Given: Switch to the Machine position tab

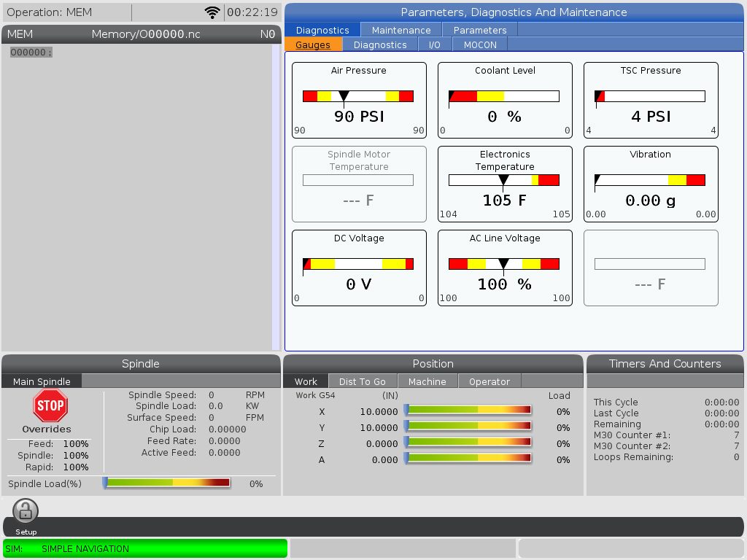Looking at the screenshot, I should (x=427, y=381).
